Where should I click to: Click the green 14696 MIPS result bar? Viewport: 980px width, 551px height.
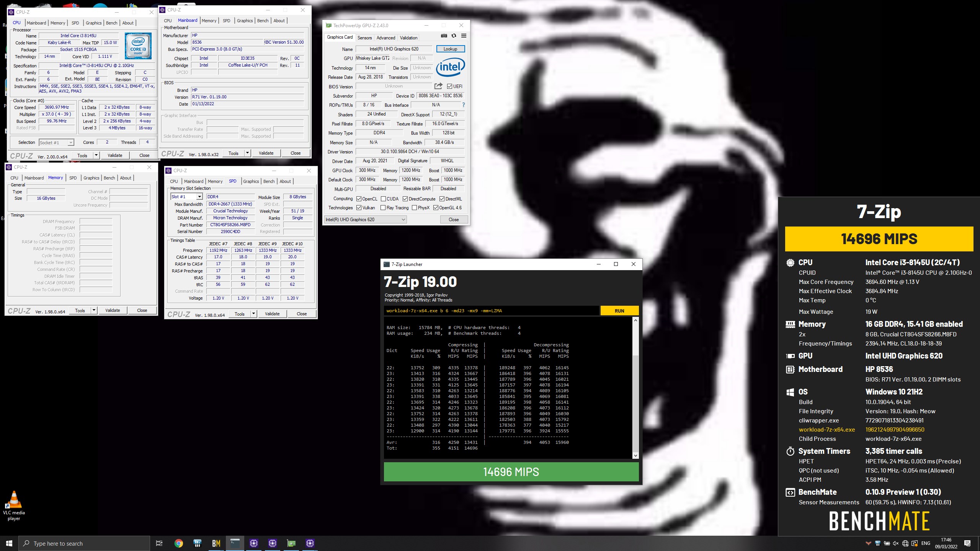[x=511, y=472]
